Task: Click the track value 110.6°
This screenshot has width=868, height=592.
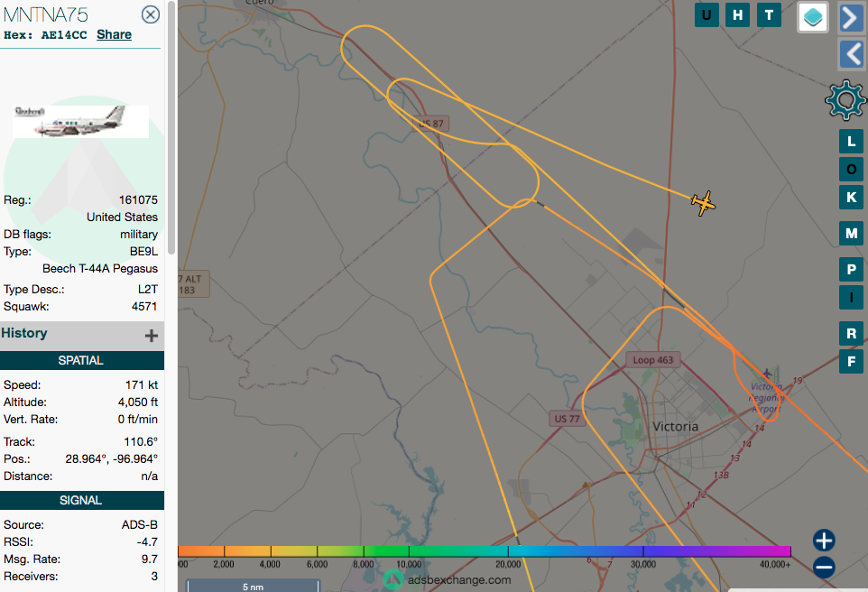Action: 141,442
